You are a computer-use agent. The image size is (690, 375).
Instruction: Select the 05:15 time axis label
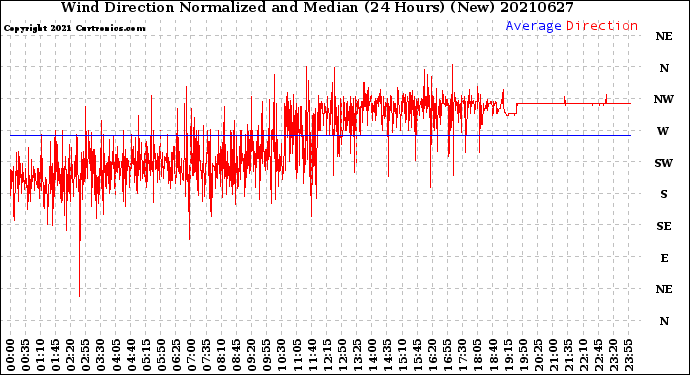point(146,355)
